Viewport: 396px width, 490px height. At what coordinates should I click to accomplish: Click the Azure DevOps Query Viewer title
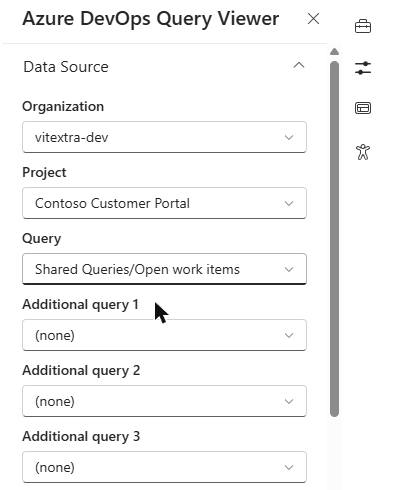[151, 19]
